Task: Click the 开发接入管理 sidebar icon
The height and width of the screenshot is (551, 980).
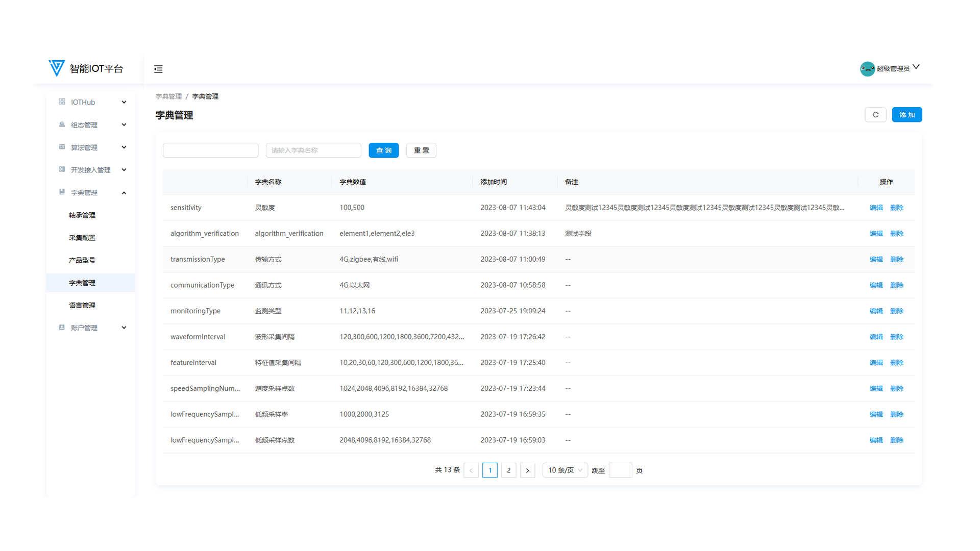Action: click(62, 169)
